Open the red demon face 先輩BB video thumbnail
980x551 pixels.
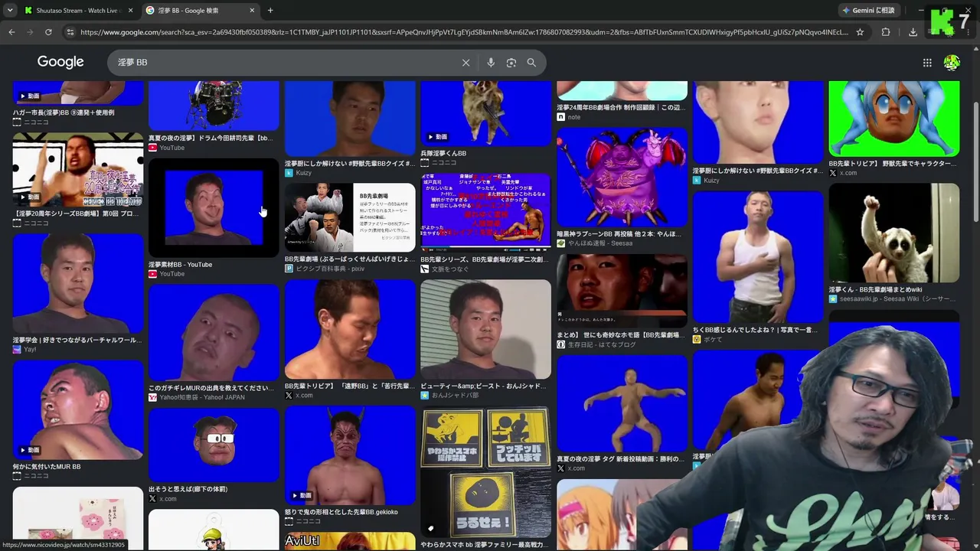coord(350,456)
